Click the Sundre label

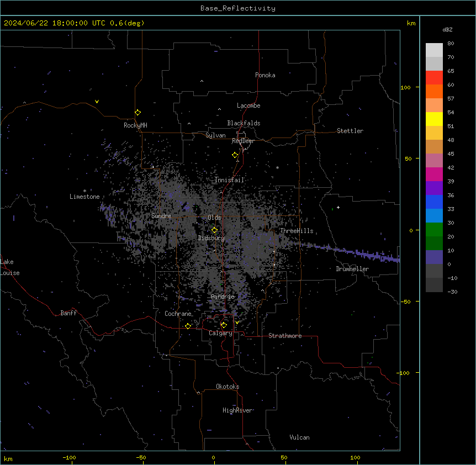click(x=161, y=216)
